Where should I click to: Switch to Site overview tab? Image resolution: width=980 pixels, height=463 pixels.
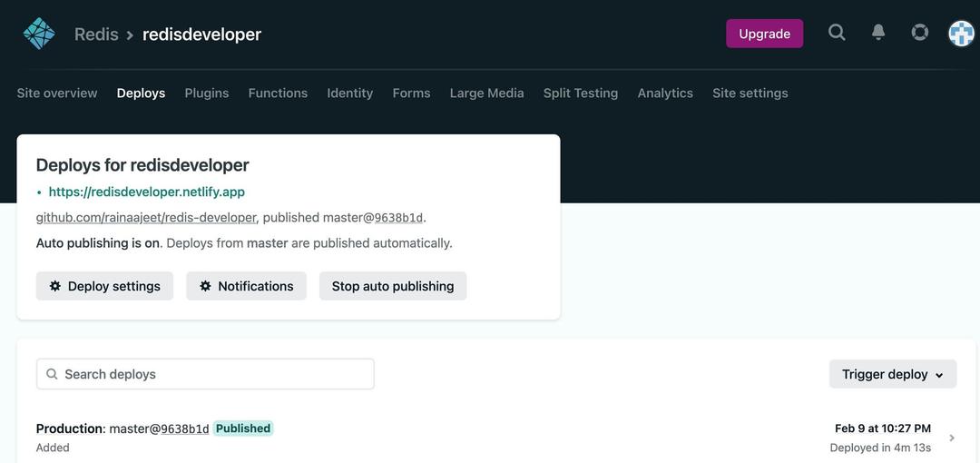point(57,94)
